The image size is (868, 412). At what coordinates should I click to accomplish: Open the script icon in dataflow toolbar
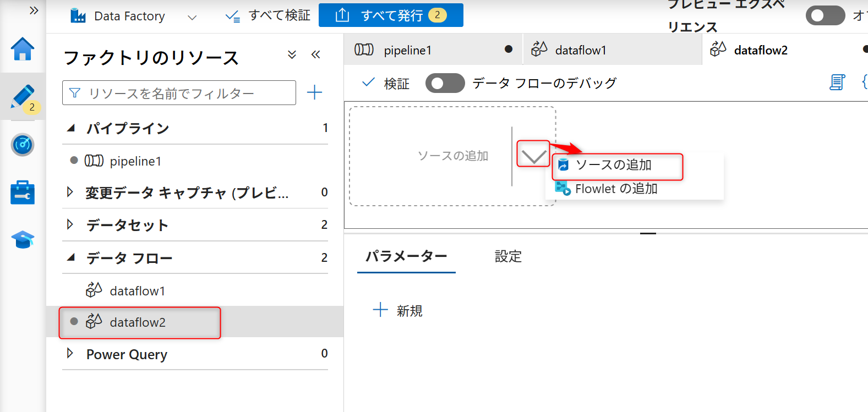(x=837, y=83)
